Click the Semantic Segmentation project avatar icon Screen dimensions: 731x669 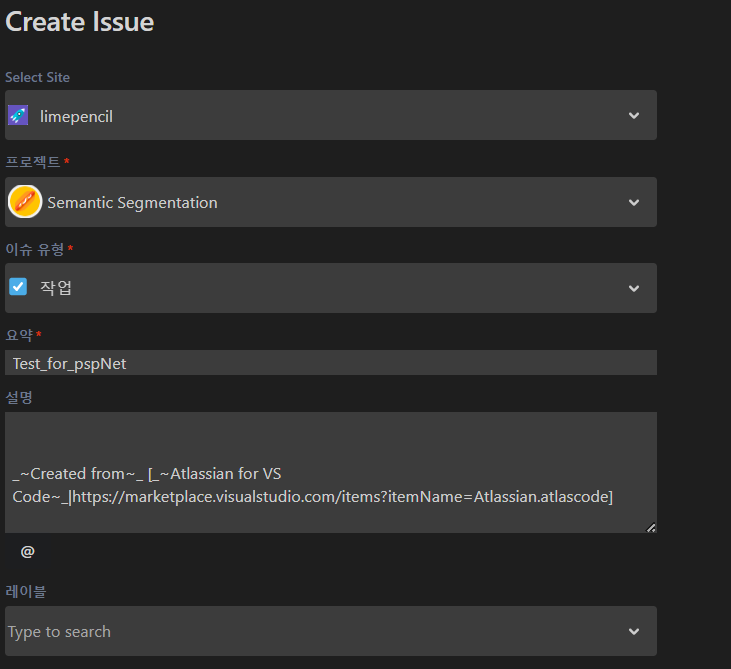[25, 202]
